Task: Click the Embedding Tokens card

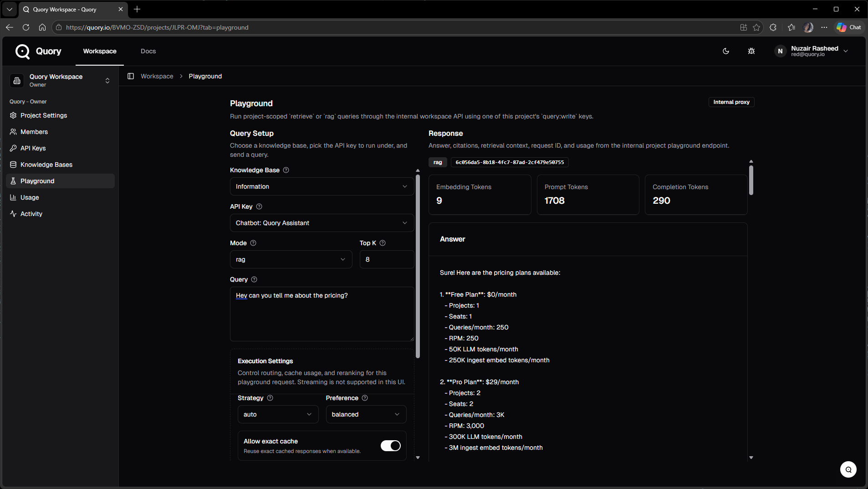Action: click(480, 195)
